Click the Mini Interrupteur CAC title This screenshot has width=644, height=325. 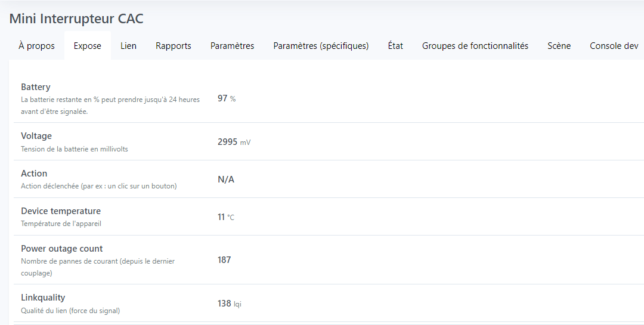(76, 18)
